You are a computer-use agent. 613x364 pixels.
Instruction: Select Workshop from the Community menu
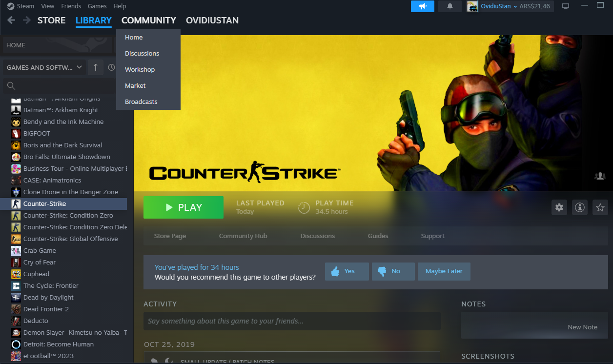pyautogui.click(x=140, y=69)
